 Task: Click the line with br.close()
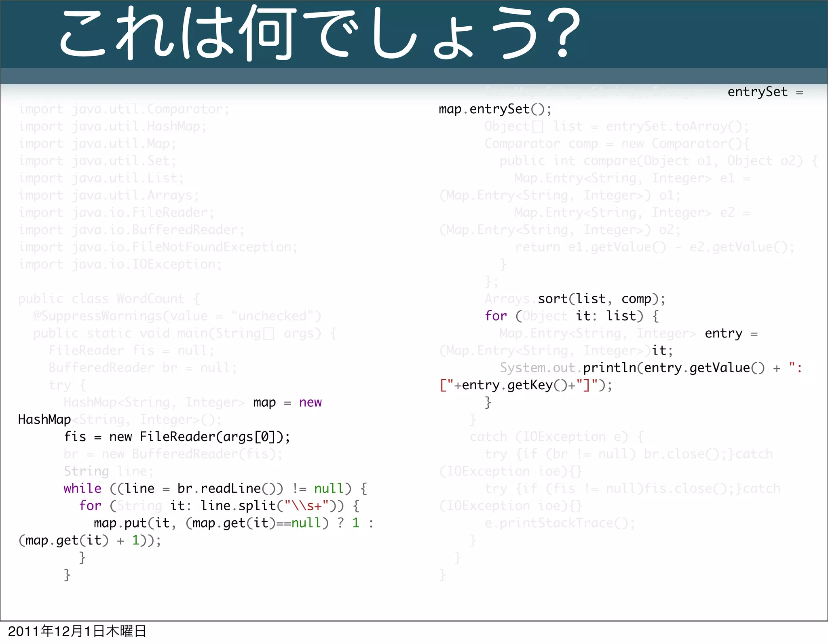[628, 454]
